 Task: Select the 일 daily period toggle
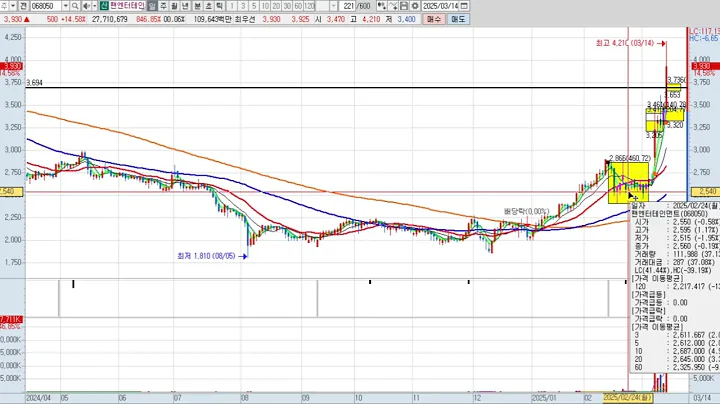[x=152, y=6]
